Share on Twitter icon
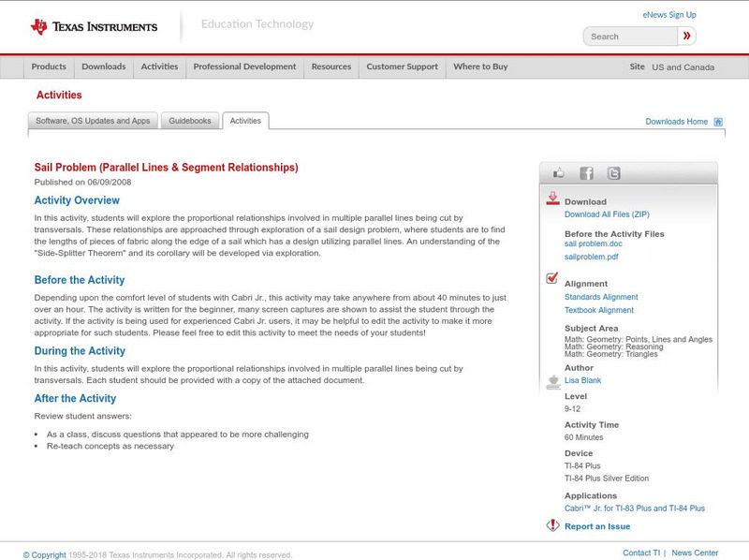The width and height of the screenshot is (749, 560). pos(613,173)
